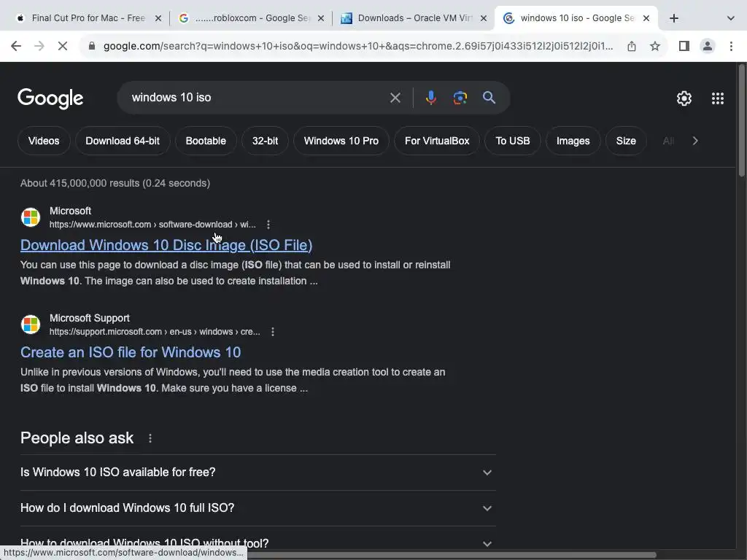Open a new browser tab
The height and width of the screenshot is (560, 747).
coord(673,18)
